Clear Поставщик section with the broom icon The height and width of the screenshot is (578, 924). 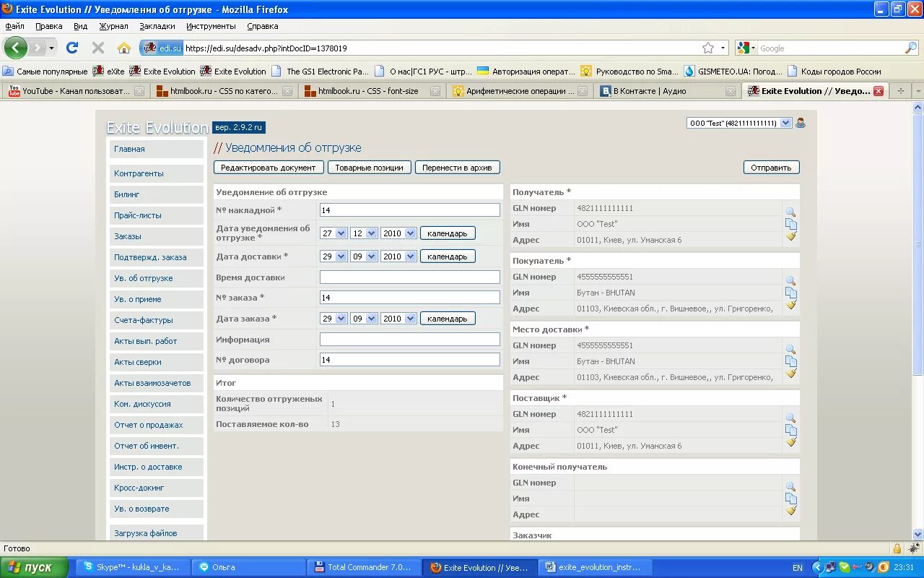click(790, 441)
